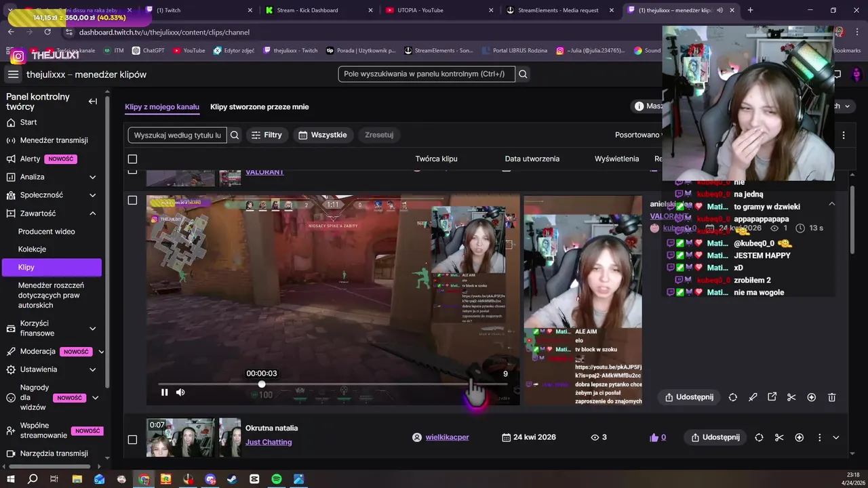The height and width of the screenshot is (488, 868).
Task: Open the hamburger menu beside the dashboard title
Action: click(x=13, y=75)
